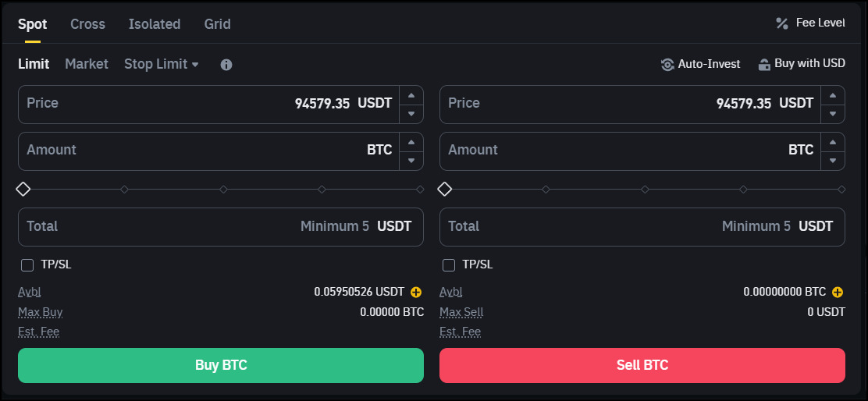Click the yellow plus beside USDT available balance
This screenshot has height=401, width=868.
point(416,292)
